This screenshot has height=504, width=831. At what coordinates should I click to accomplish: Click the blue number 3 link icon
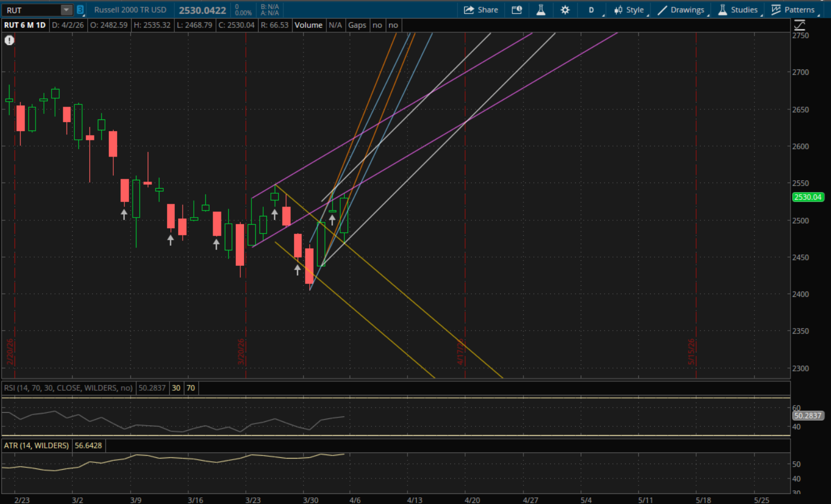pyautogui.click(x=80, y=10)
